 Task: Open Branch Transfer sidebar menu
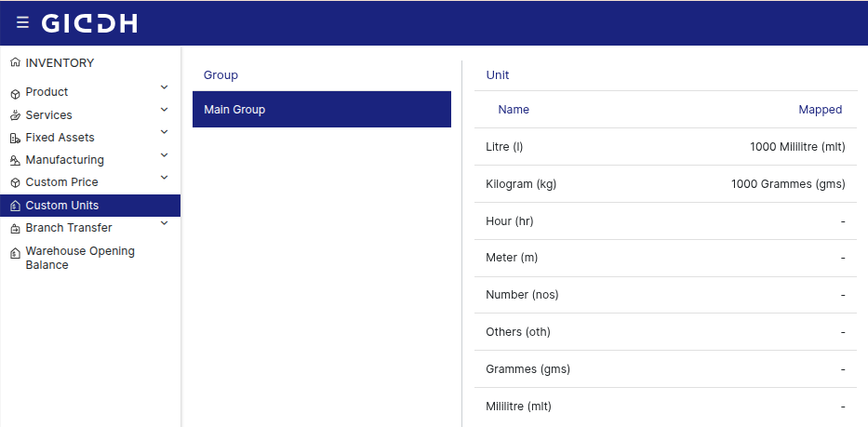point(90,228)
